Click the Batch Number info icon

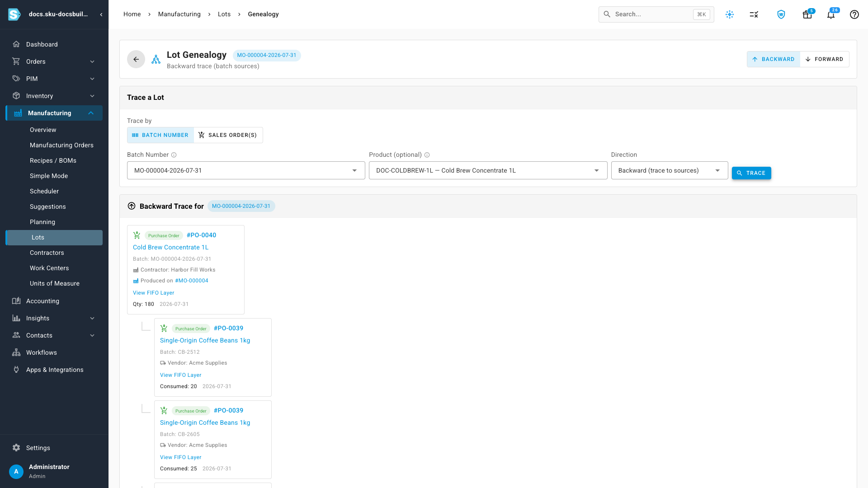click(x=174, y=155)
